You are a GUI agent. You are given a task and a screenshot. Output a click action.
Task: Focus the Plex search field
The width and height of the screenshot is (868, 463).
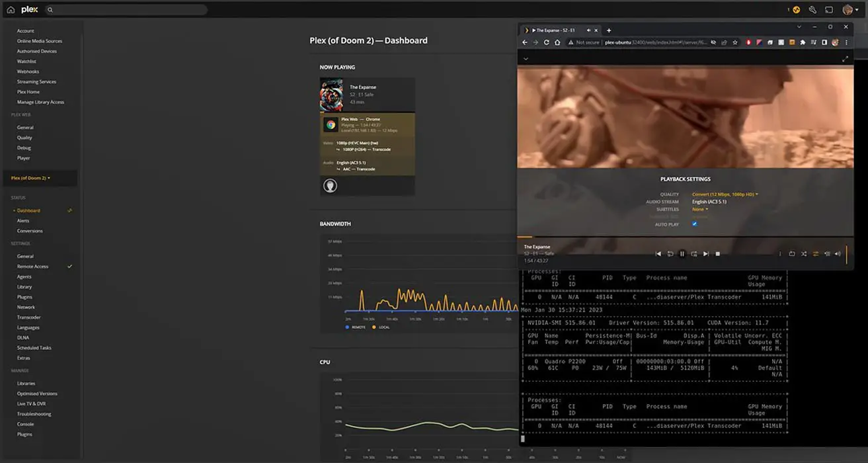click(126, 10)
